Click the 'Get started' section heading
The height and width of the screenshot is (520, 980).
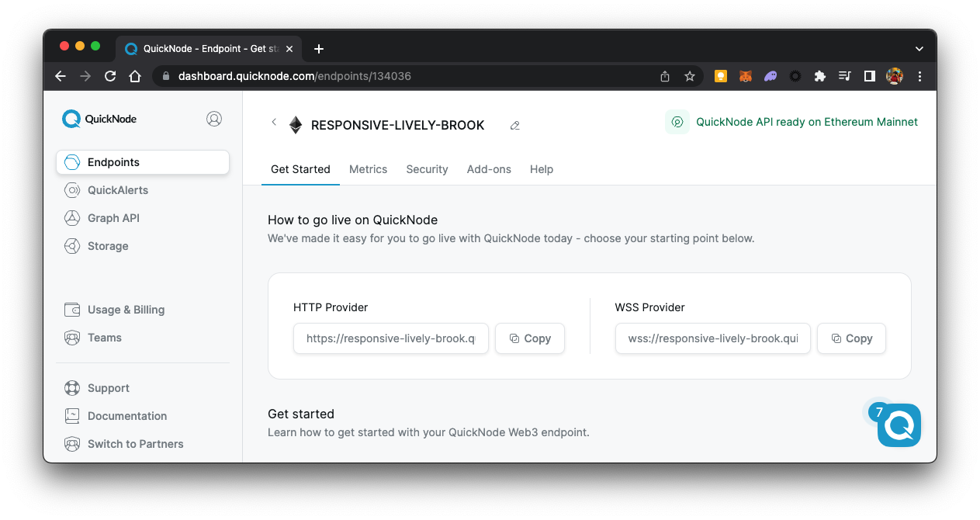[301, 414]
